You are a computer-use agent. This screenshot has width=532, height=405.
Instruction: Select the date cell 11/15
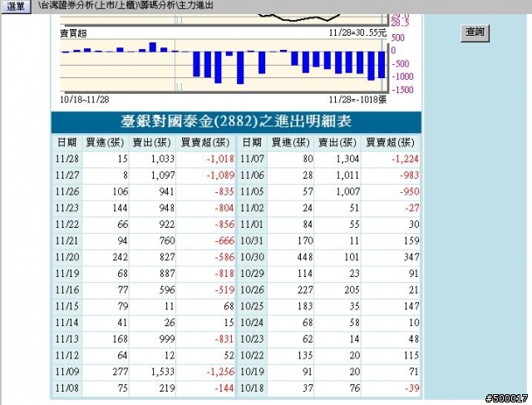66,306
